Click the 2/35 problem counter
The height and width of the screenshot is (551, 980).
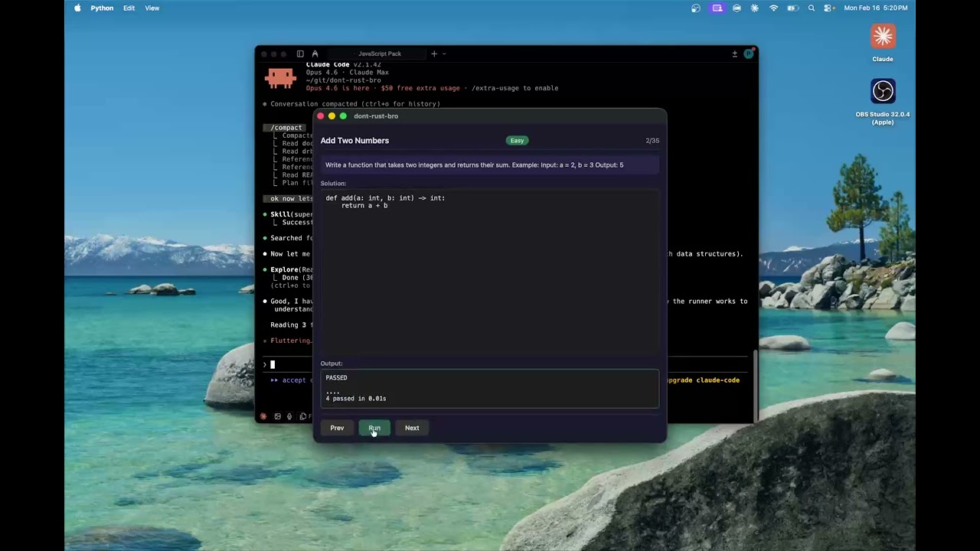click(652, 141)
